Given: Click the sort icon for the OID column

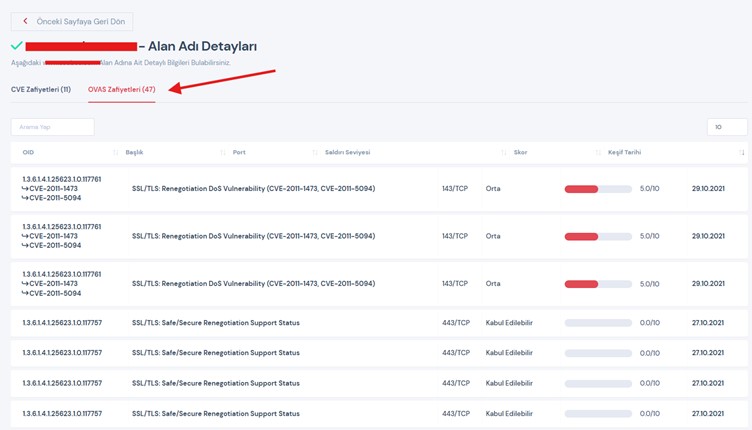Looking at the screenshot, I should click(116, 153).
